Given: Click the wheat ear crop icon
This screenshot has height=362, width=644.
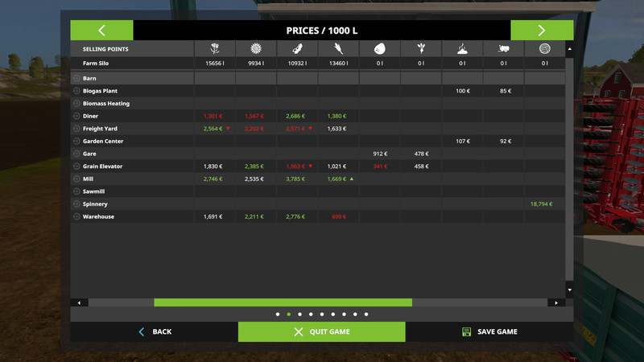Looking at the screenshot, I should pyautogui.click(x=338, y=49).
